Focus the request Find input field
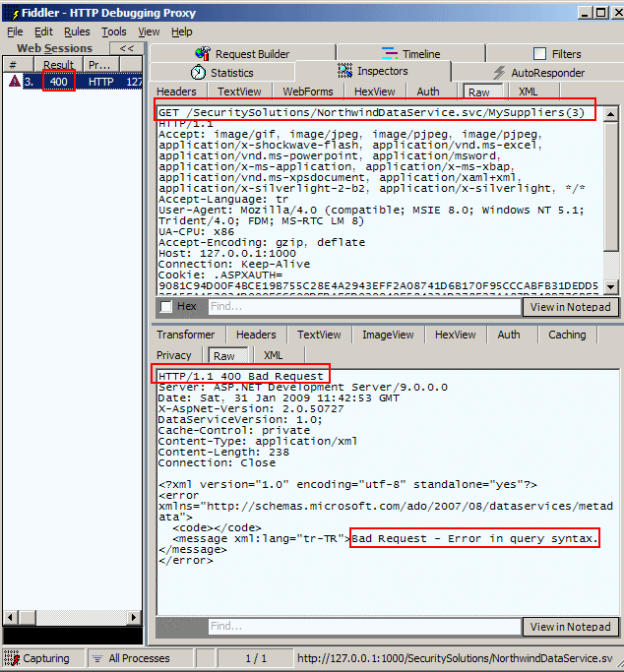 [x=364, y=306]
